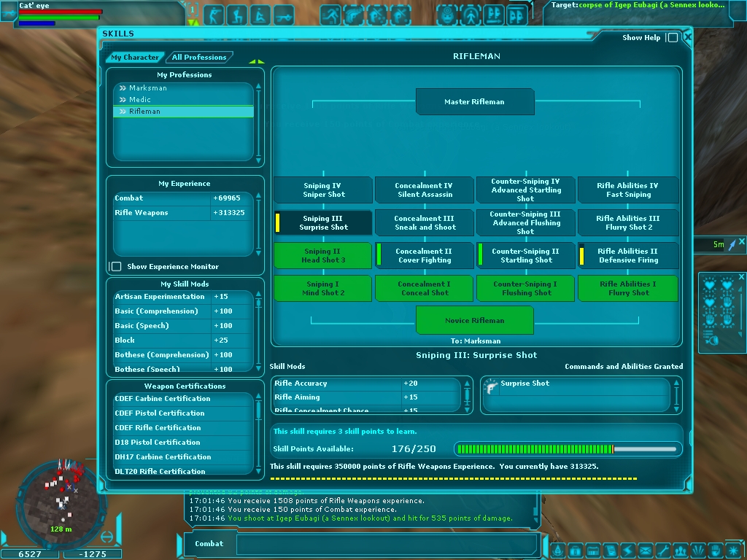Select the Sniping IV Sniper Shot skill
The width and height of the screenshot is (747, 560).
click(x=322, y=190)
